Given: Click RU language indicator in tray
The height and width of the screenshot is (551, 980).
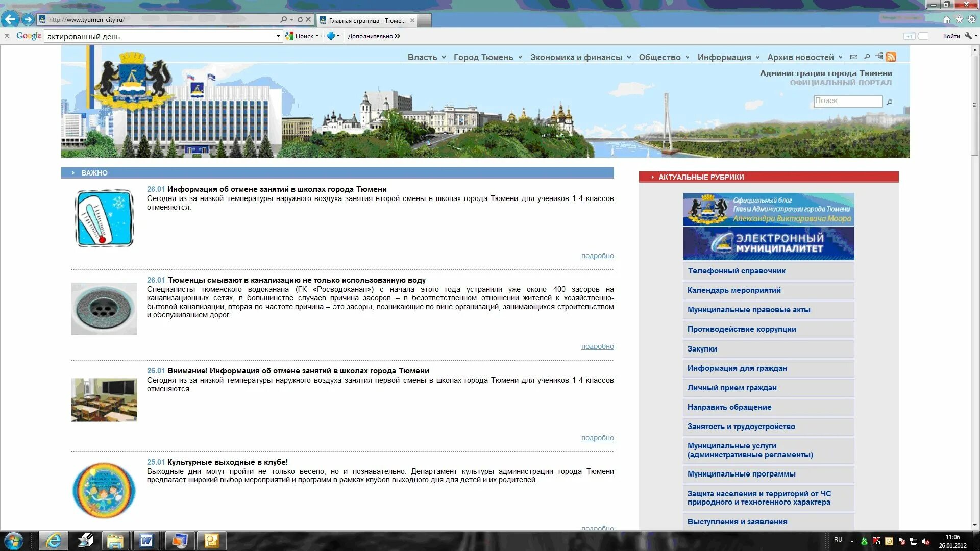Looking at the screenshot, I should (x=838, y=540).
